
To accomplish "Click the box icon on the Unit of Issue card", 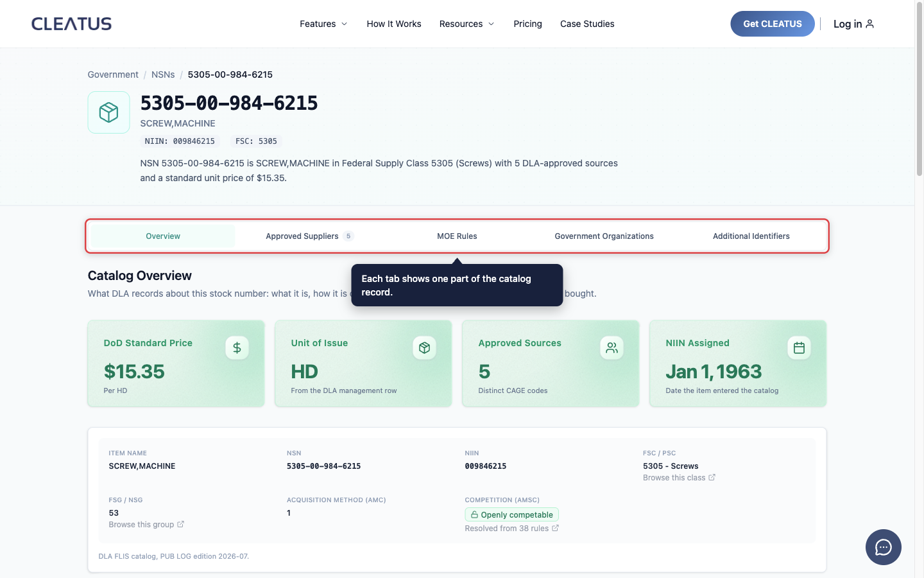I will click(424, 347).
